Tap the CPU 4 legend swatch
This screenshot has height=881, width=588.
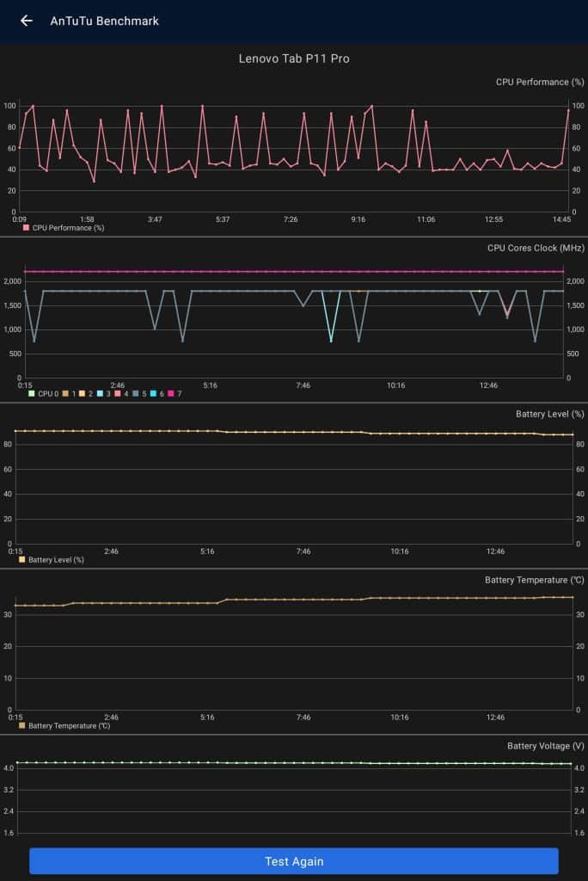click(118, 393)
